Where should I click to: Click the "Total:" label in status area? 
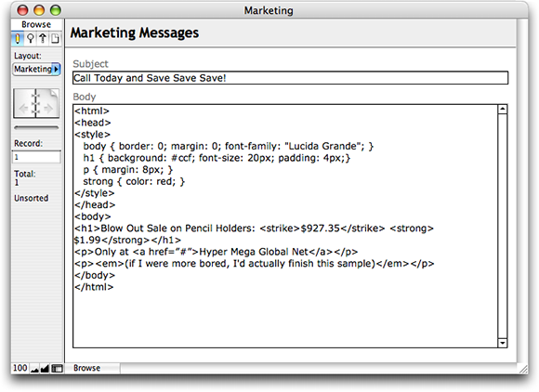click(25, 174)
